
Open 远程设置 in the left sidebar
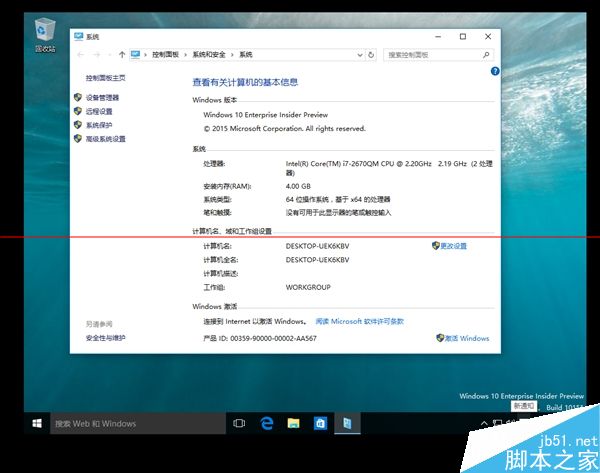[99, 112]
